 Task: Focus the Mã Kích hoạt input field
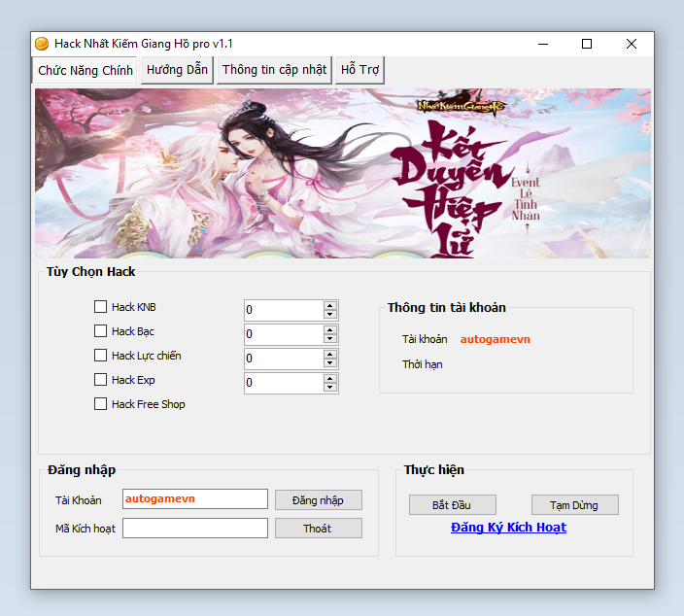(194, 529)
